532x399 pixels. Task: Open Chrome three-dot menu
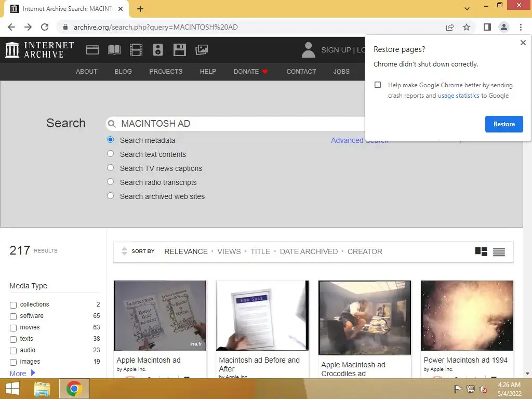click(x=521, y=27)
